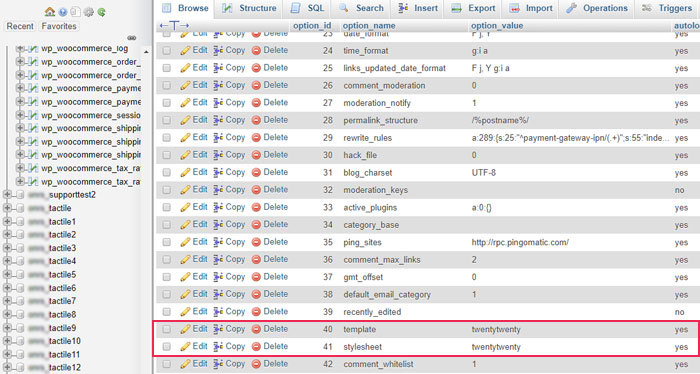
Task: Expand the tactile10 database tree node
Action: (7, 341)
